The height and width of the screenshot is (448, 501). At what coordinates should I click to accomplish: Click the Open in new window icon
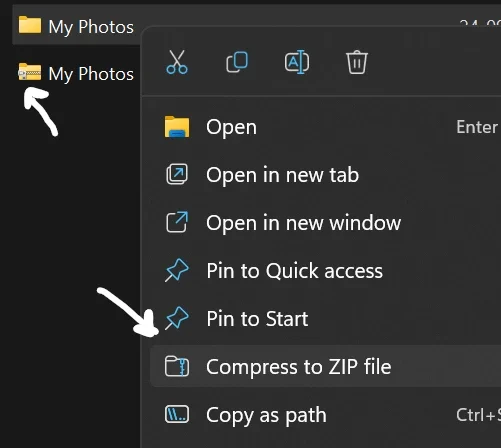pos(177,222)
